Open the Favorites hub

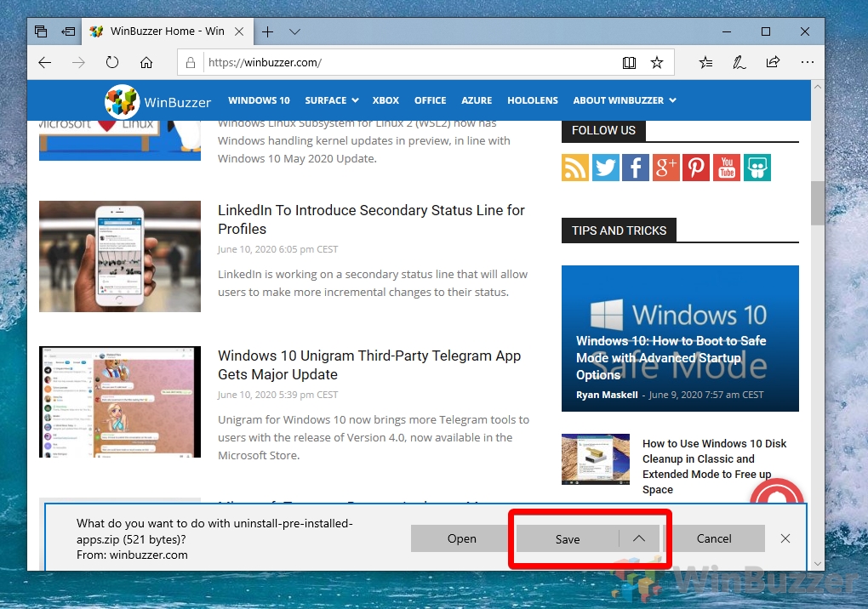tap(705, 62)
